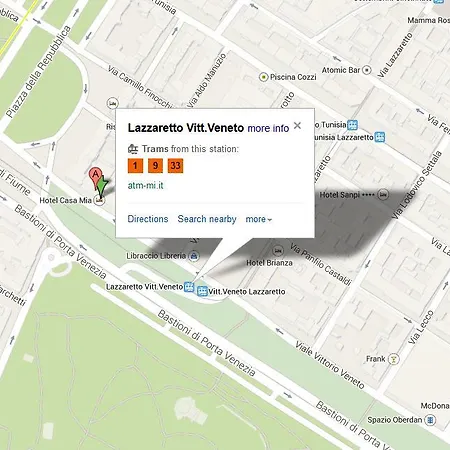
Task: Select tram line 33 orange badge
Action: click(175, 166)
